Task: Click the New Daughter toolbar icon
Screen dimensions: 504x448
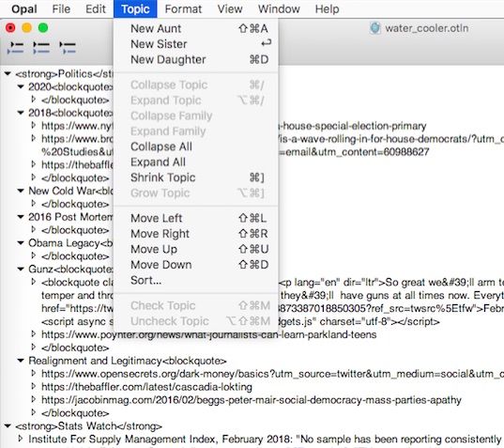Action: 68,48
